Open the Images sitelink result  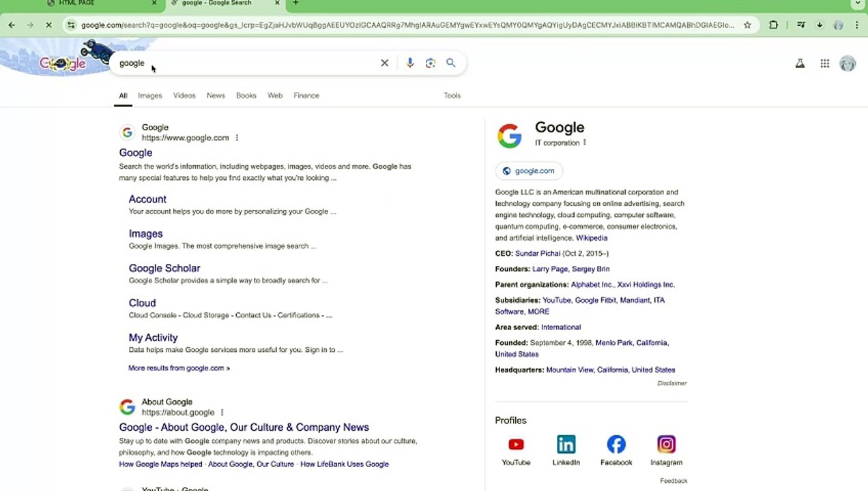click(145, 234)
